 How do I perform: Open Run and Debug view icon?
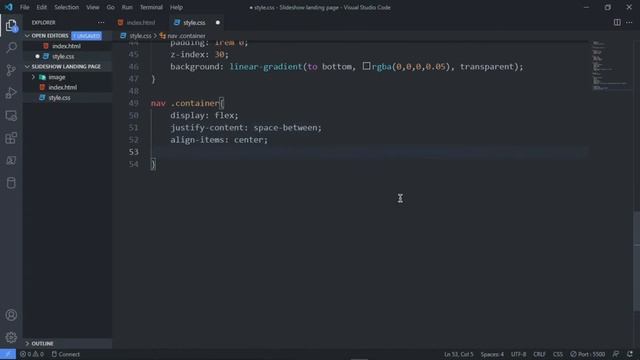point(11,93)
